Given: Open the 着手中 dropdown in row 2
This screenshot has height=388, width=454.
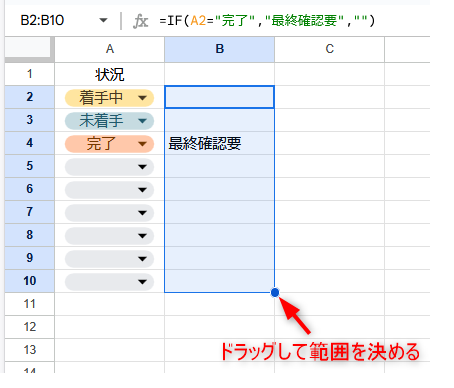Looking at the screenshot, I should [142, 98].
